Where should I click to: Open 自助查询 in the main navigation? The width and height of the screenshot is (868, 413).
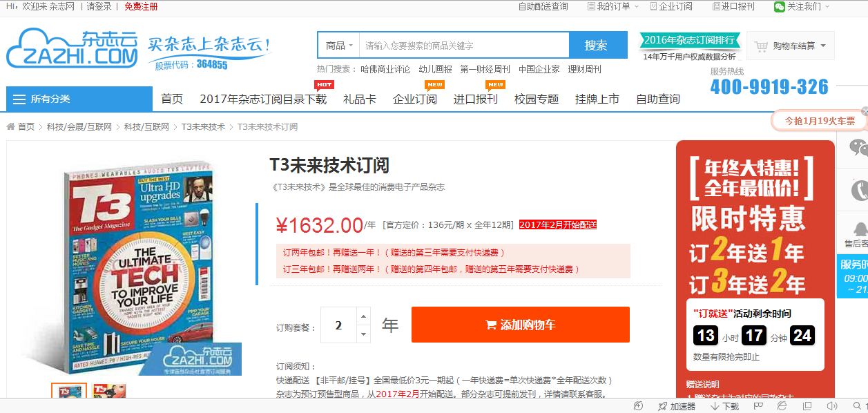[658, 99]
